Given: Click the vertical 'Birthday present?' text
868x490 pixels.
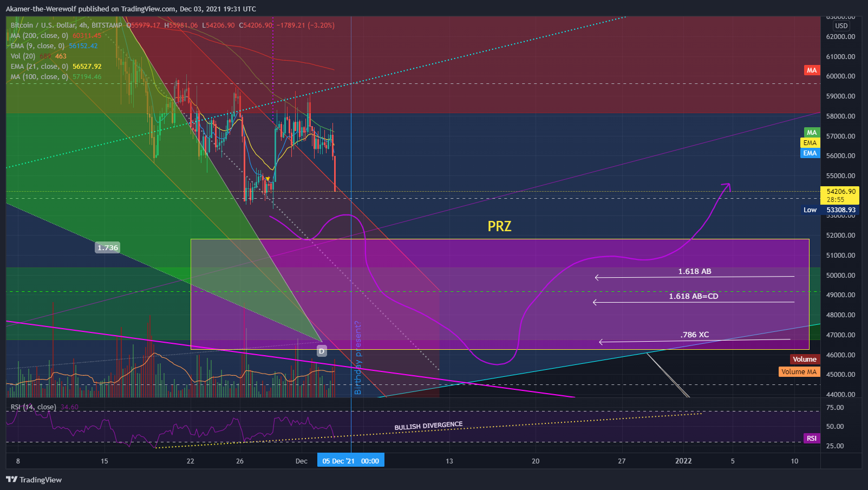Looking at the screenshot, I should tap(357, 357).
